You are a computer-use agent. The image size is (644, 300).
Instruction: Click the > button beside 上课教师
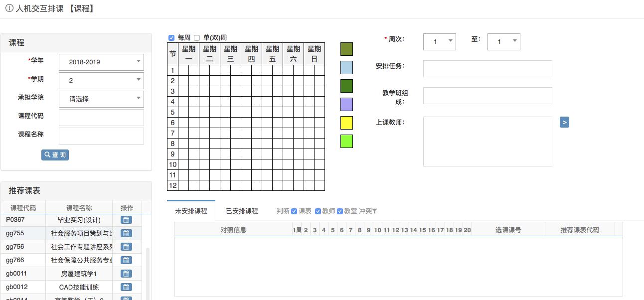pos(564,122)
